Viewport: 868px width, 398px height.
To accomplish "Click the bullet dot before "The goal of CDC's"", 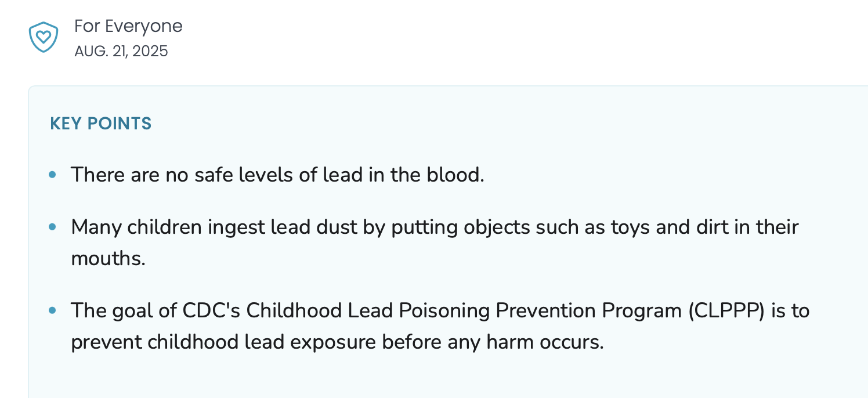I will [53, 310].
